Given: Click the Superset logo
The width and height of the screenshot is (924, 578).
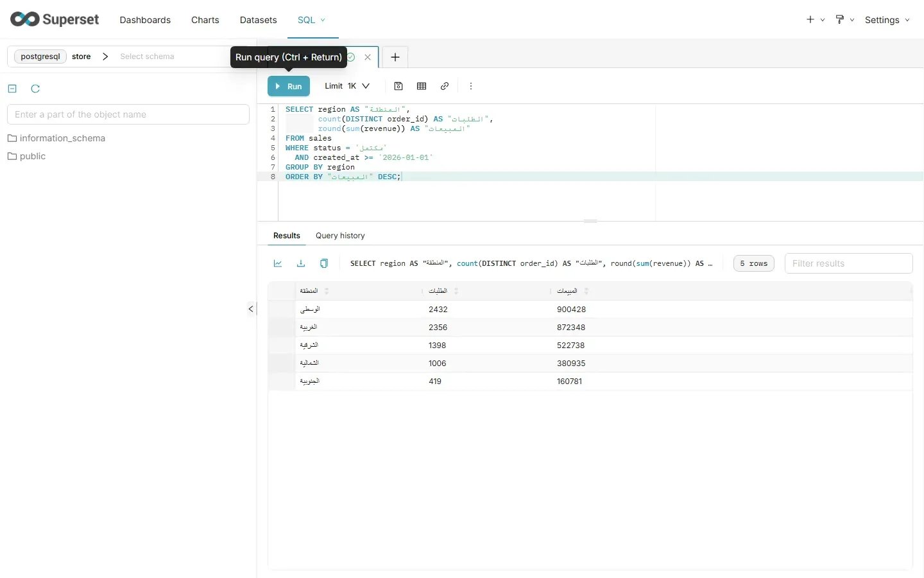Looking at the screenshot, I should [55, 19].
